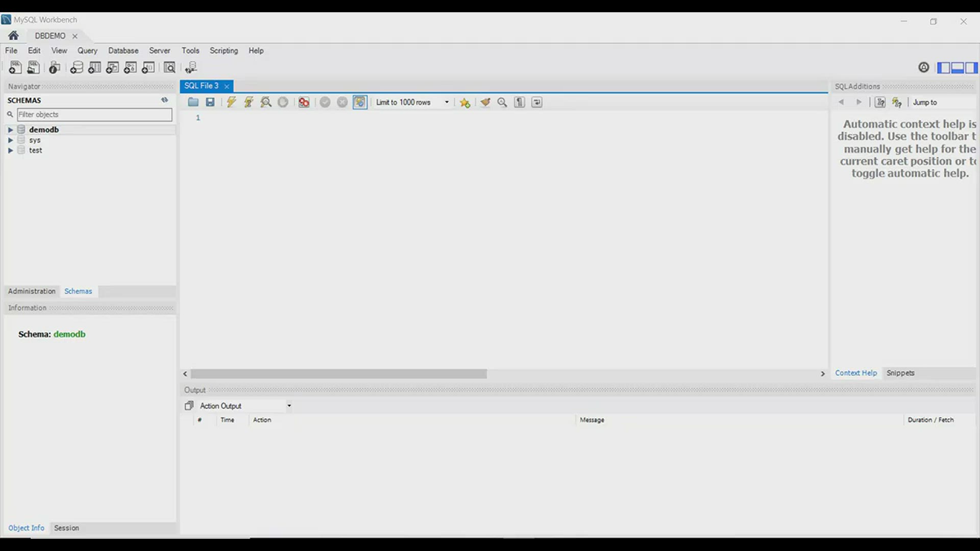Save the script to a file

210,102
